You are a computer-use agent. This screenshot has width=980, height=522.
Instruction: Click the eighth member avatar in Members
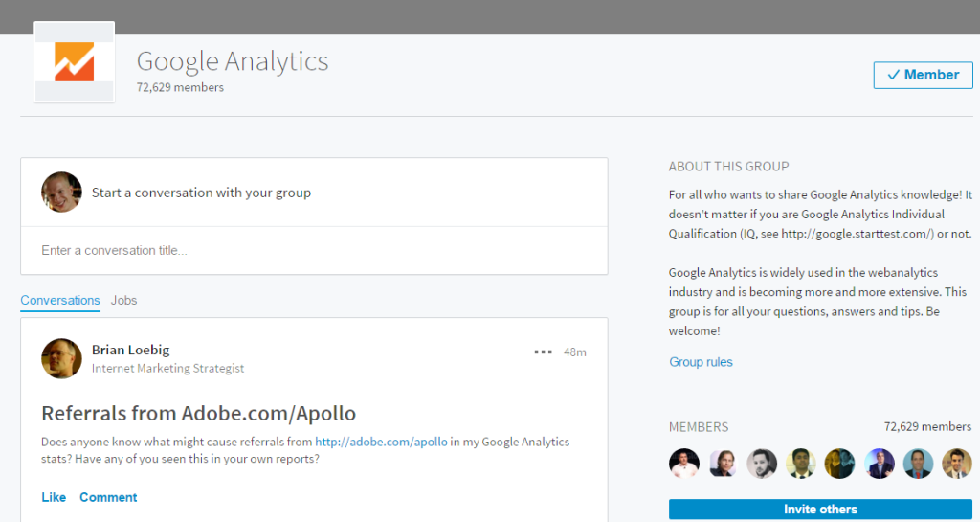(x=957, y=464)
